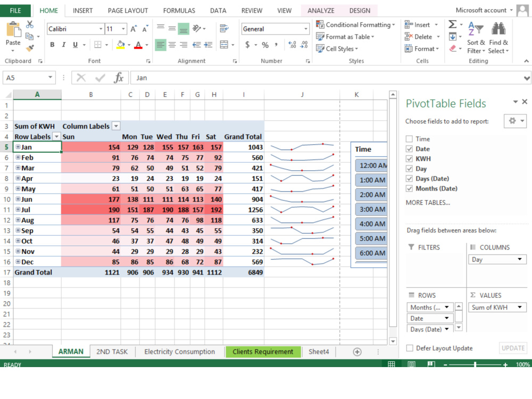The image size is (532, 399).
Task: Open the 2ND TASK sheet tab
Action: coord(112,352)
